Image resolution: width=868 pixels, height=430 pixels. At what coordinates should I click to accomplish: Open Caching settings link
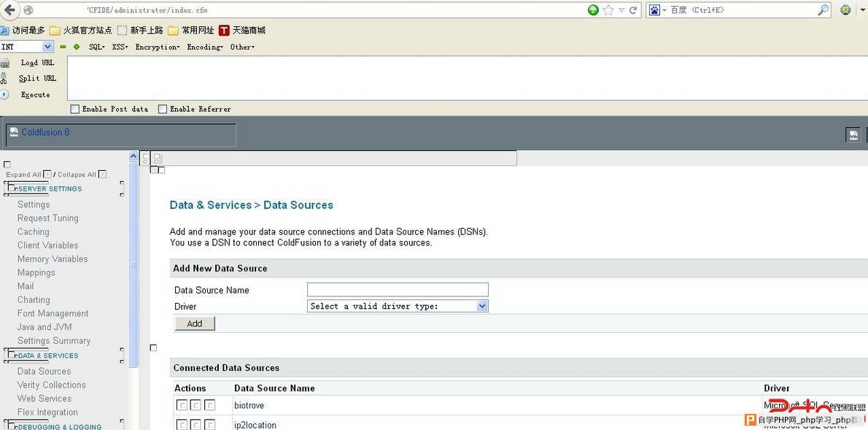tap(34, 231)
